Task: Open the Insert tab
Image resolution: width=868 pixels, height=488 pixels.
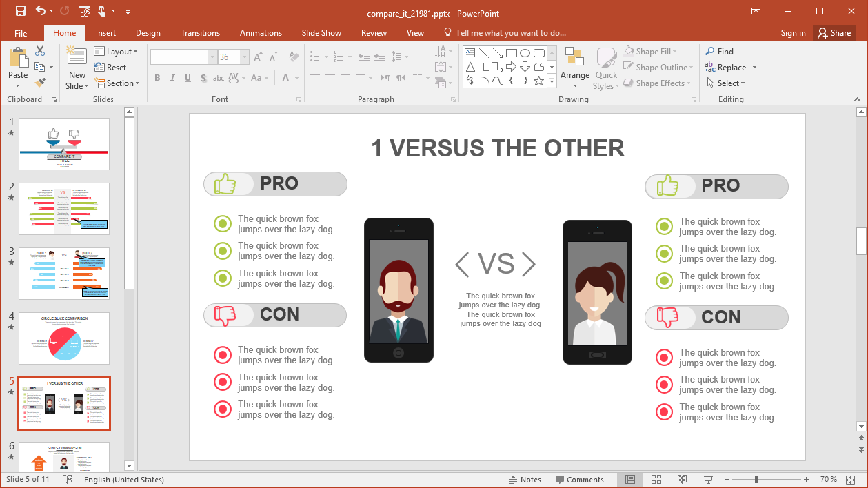Action: (x=105, y=33)
